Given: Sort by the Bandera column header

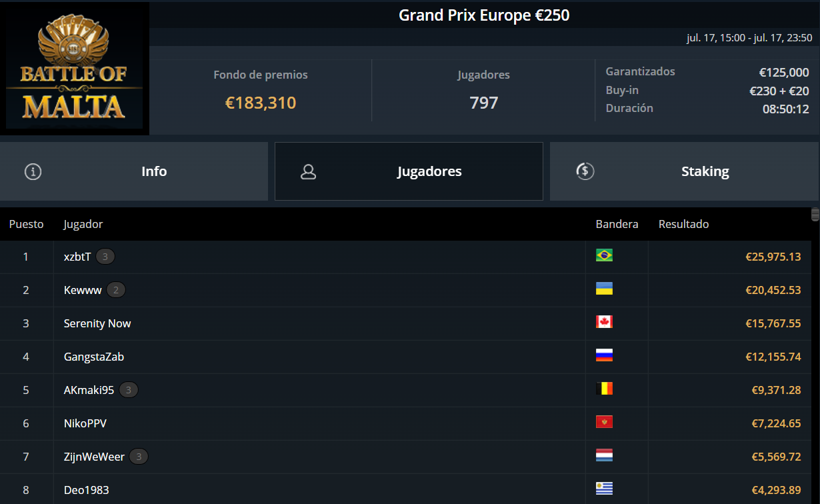Looking at the screenshot, I should point(617,224).
